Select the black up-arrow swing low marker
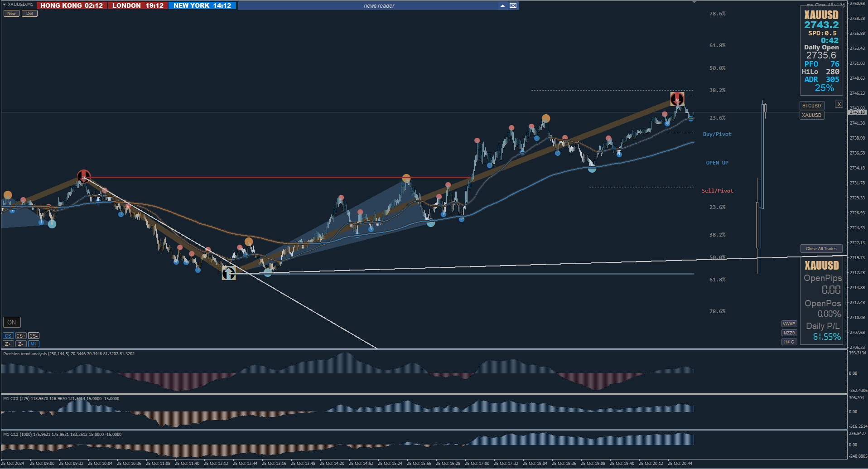Screen dimensions: 868x469 coord(228,273)
